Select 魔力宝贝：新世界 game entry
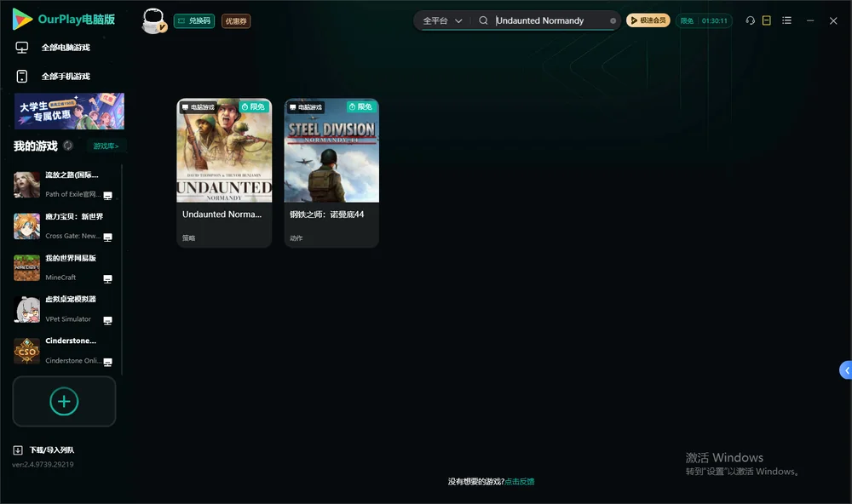852x504 pixels. pos(64,226)
